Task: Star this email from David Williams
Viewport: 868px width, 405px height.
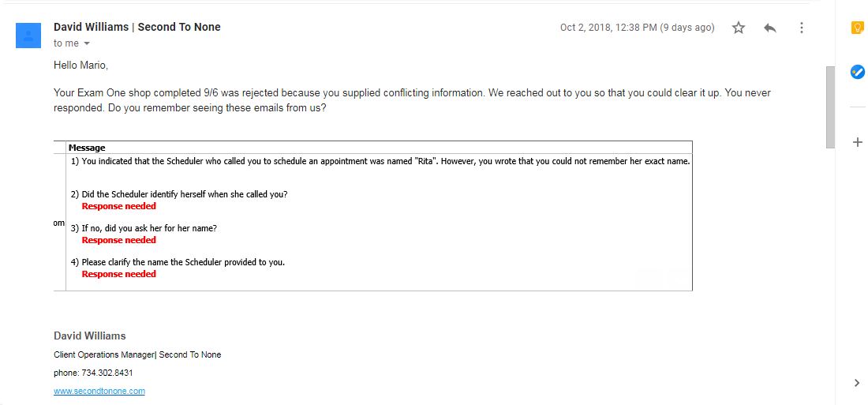Action: pyautogui.click(x=738, y=28)
